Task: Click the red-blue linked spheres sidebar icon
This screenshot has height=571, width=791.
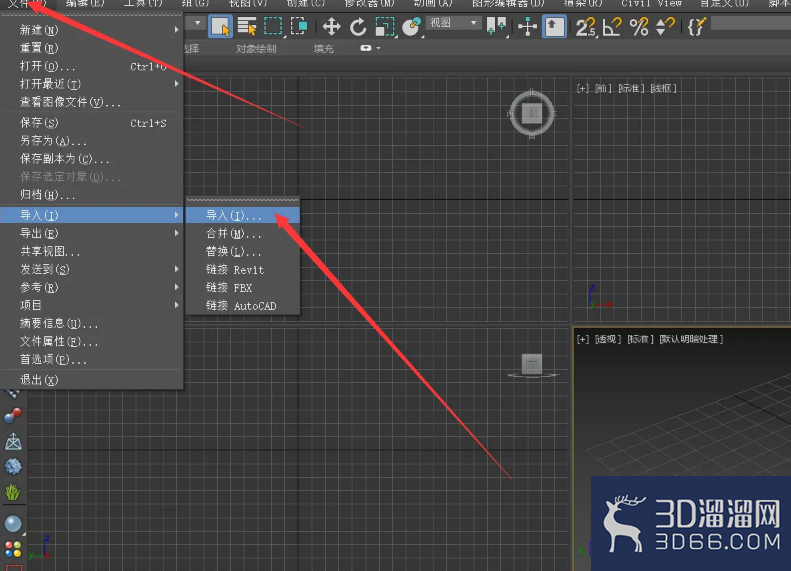Action: pos(13,416)
